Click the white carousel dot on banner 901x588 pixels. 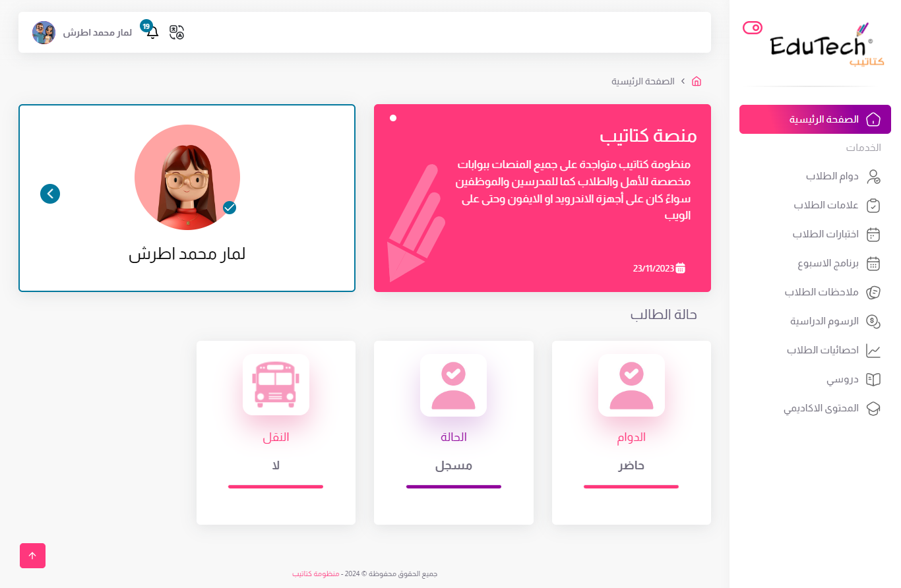[x=393, y=118]
